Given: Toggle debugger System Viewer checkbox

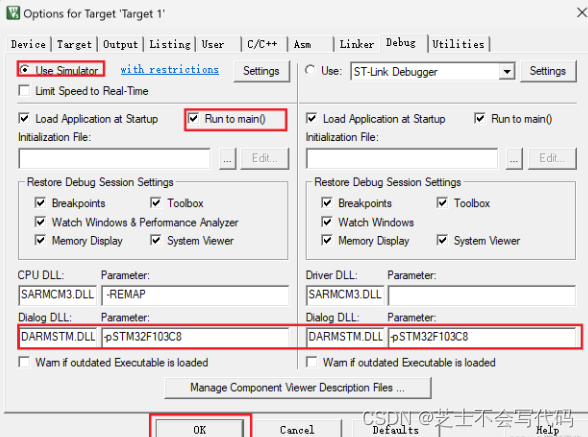Looking at the screenshot, I should (442, 240).
